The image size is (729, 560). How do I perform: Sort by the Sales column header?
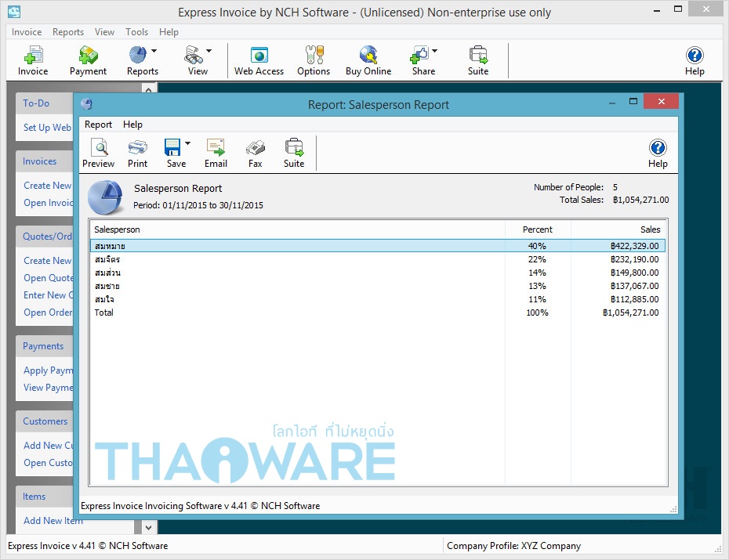tap(618, 229)
